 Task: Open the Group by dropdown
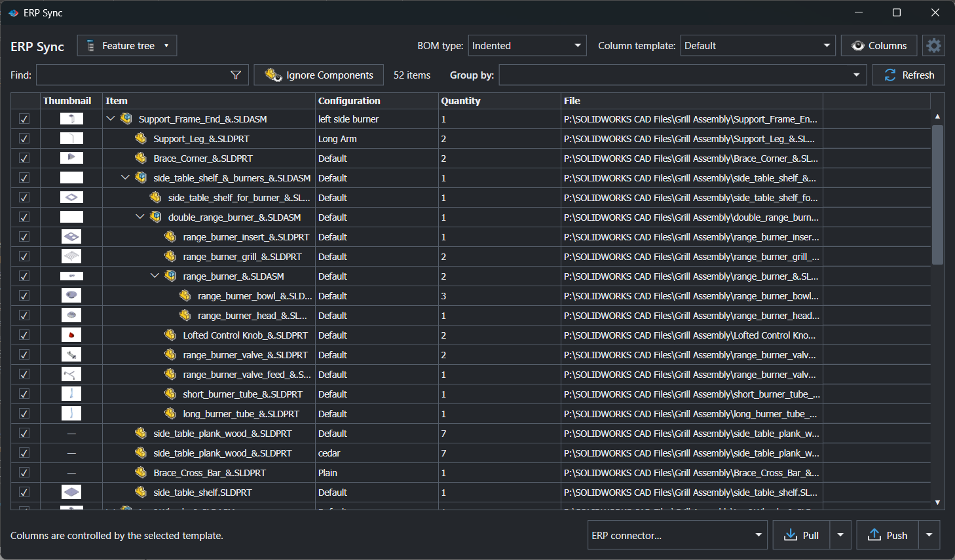pos(683,75)
